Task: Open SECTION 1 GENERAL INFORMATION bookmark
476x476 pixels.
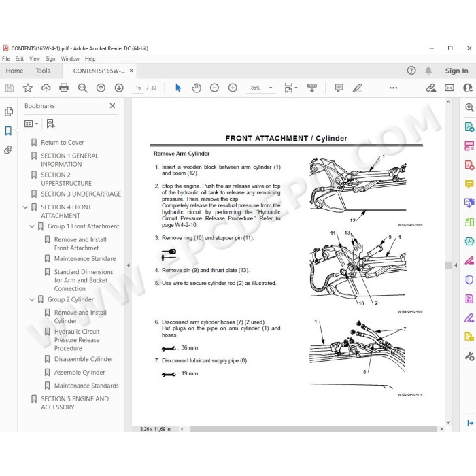Action: click(69, 160)
